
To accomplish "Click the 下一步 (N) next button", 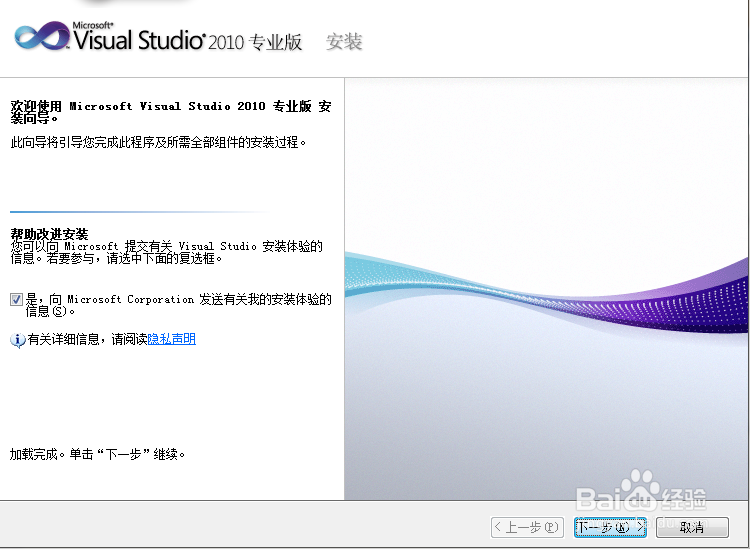I will point(610,527).
